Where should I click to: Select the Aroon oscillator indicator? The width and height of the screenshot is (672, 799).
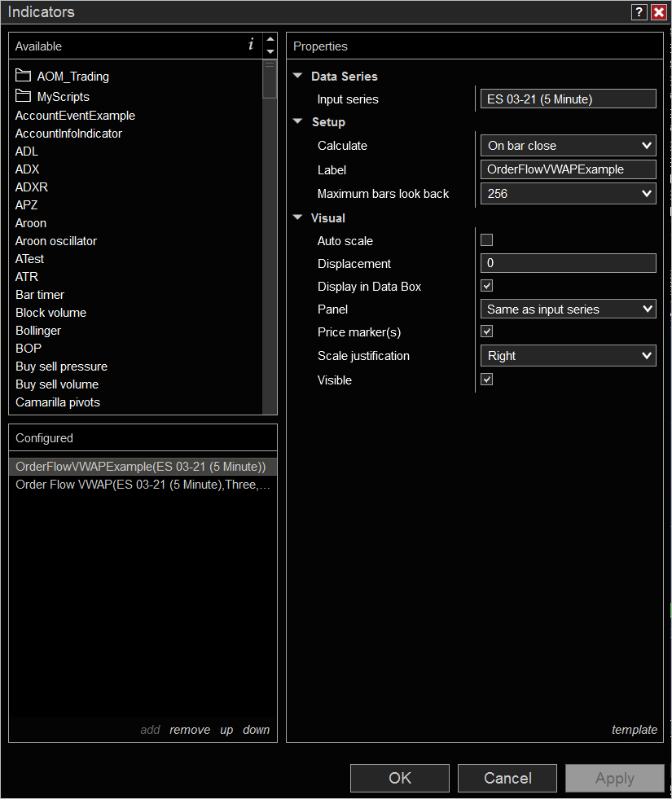click(x=56, y=241)
